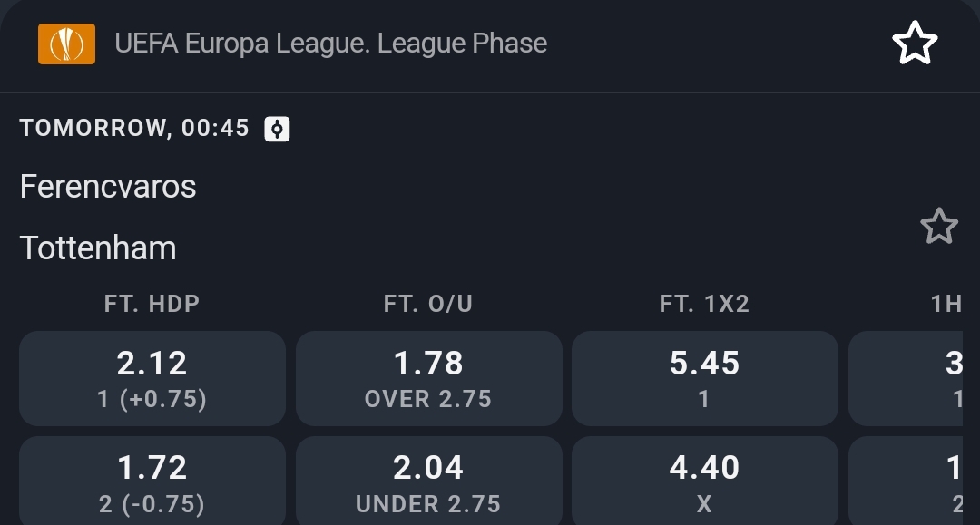Screen dimensions: 980x525
Task: Tap the bottom 1H odds button at right edge
Action: (x=916, y=481)
